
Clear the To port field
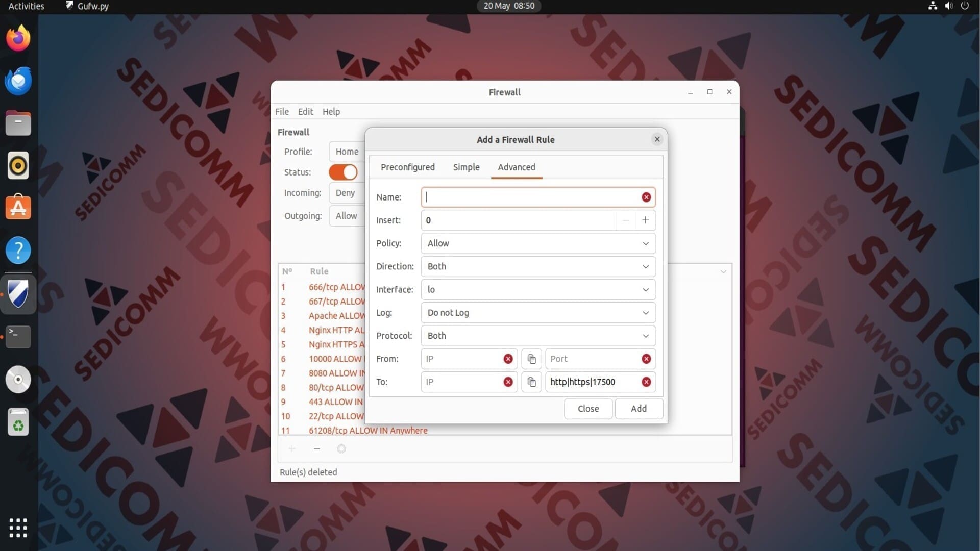646,382
